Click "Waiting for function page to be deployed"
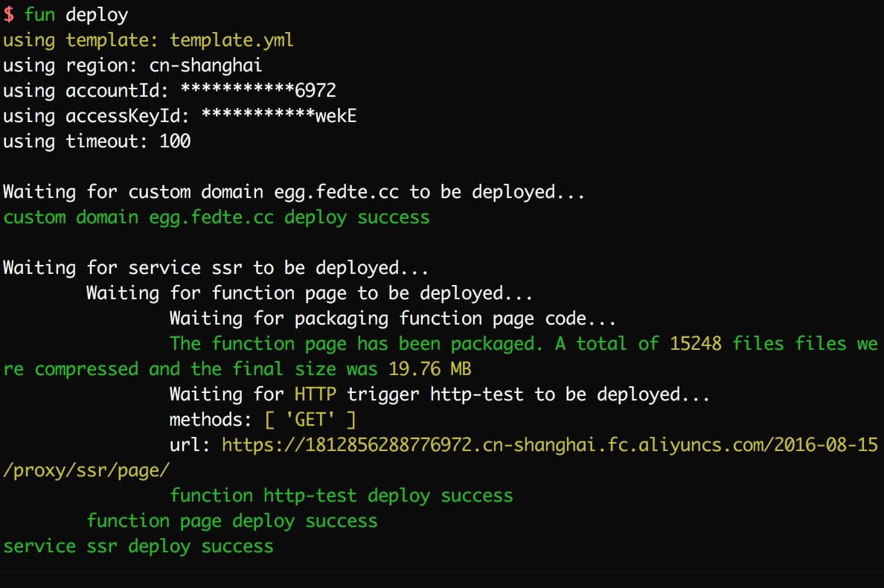 309,293
